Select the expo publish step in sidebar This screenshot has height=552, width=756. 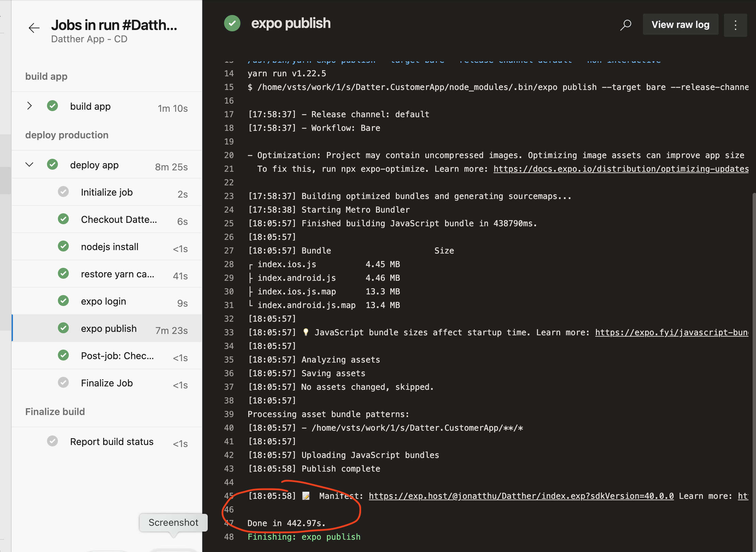(x=108, y=328)
